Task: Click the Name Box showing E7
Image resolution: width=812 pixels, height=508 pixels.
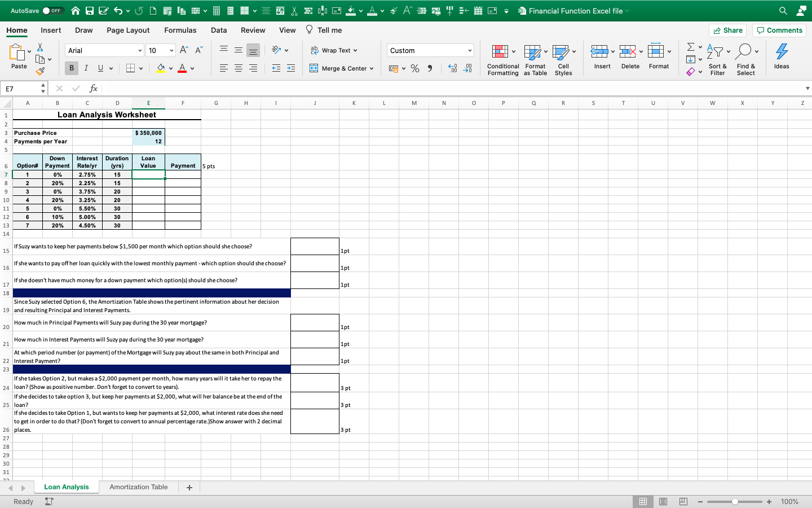Action: (x=21, y=88)
